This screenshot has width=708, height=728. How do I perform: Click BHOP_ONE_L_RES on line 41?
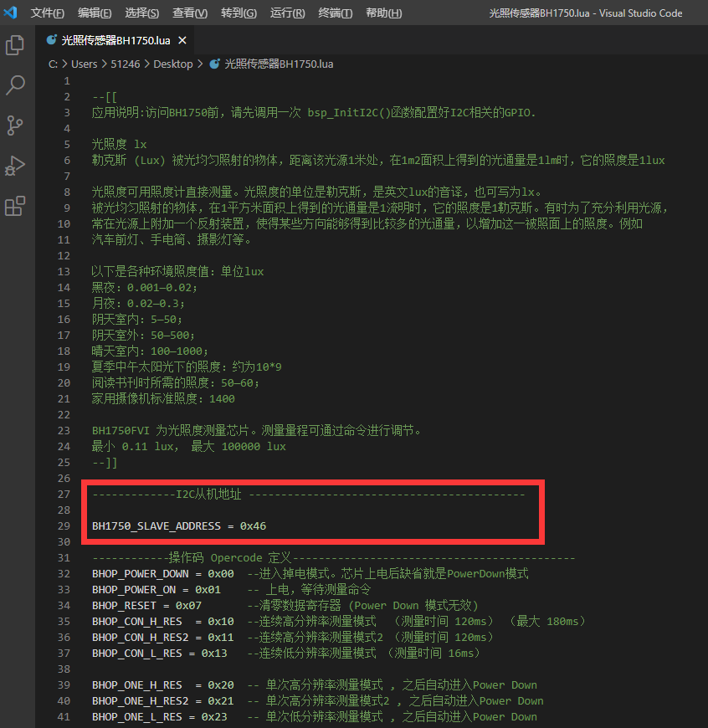coord(137,717)
